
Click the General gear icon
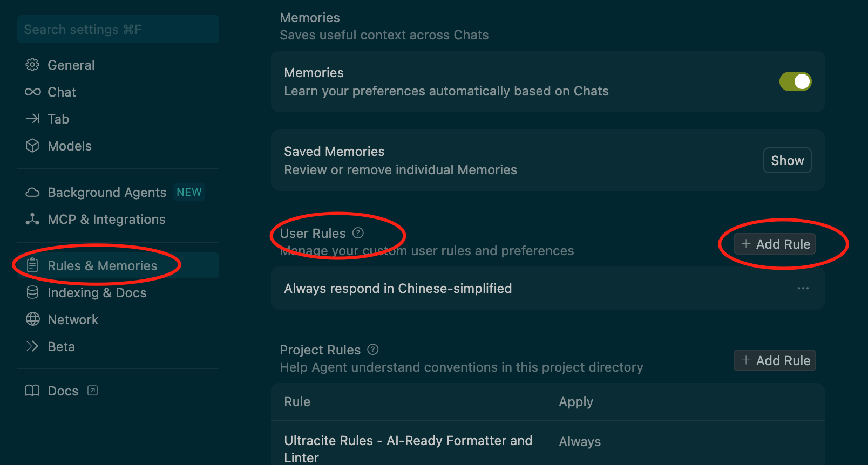click(x=32, y=65)
